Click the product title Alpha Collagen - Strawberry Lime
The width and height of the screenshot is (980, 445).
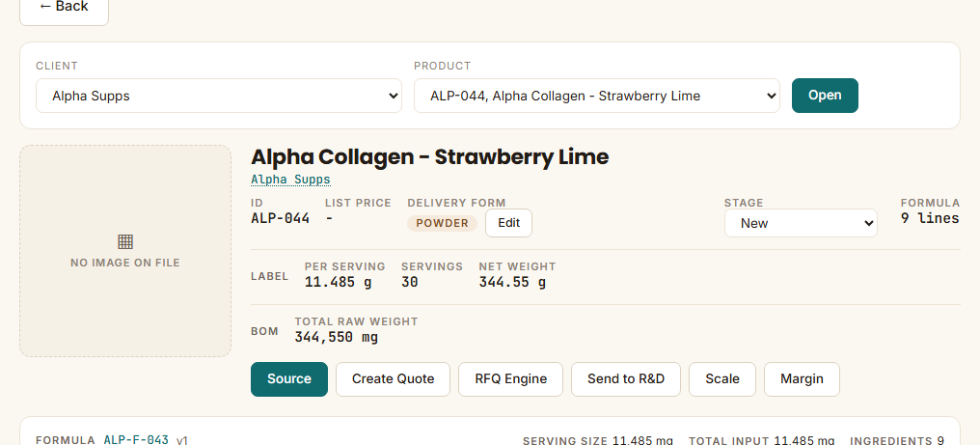[x=430, y=156]
